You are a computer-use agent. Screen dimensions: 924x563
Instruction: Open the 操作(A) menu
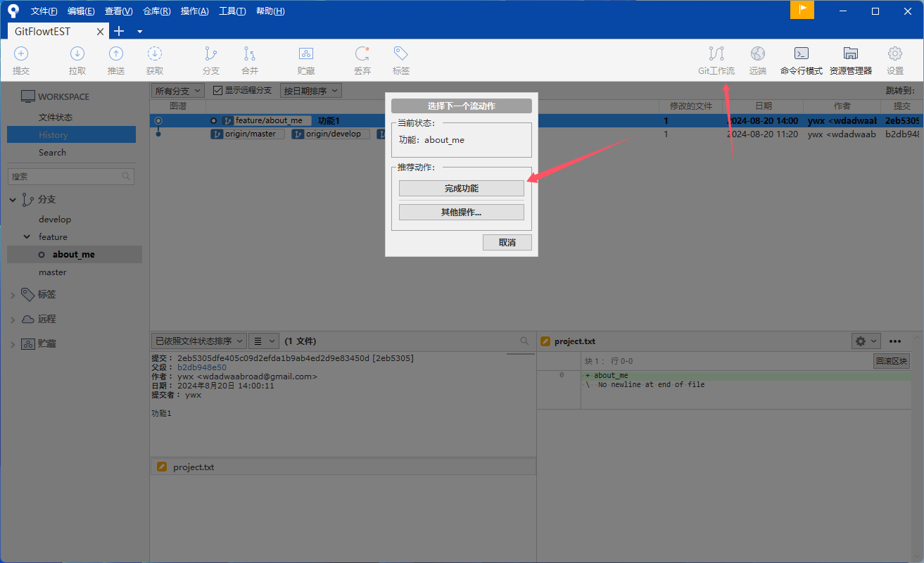click(194, 11)
